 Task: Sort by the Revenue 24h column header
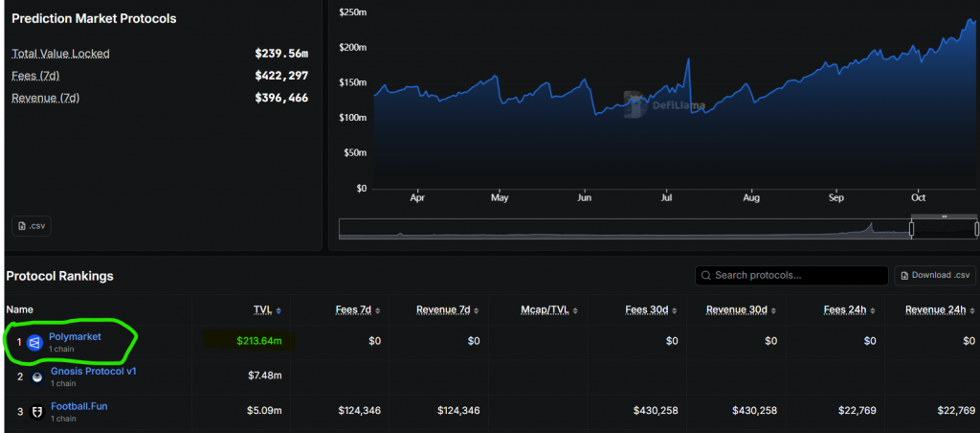point(936,310)
